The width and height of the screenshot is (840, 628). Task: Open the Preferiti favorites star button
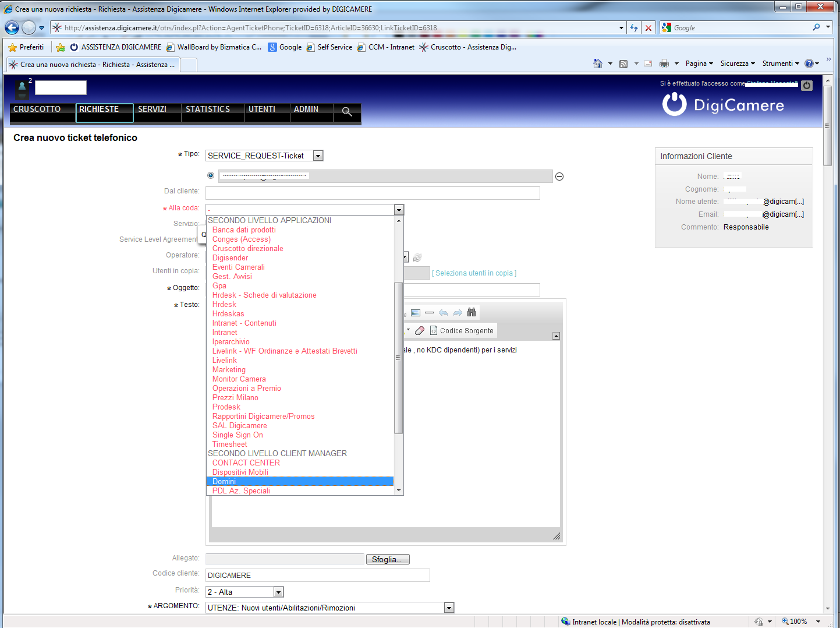[26, 47]
